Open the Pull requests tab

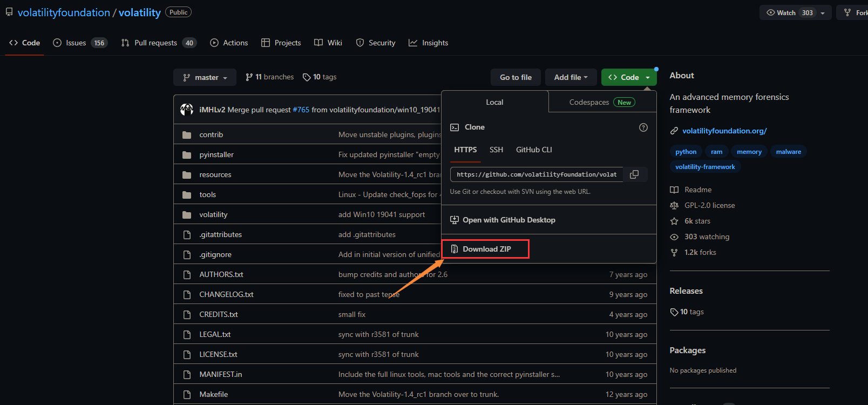159,43
